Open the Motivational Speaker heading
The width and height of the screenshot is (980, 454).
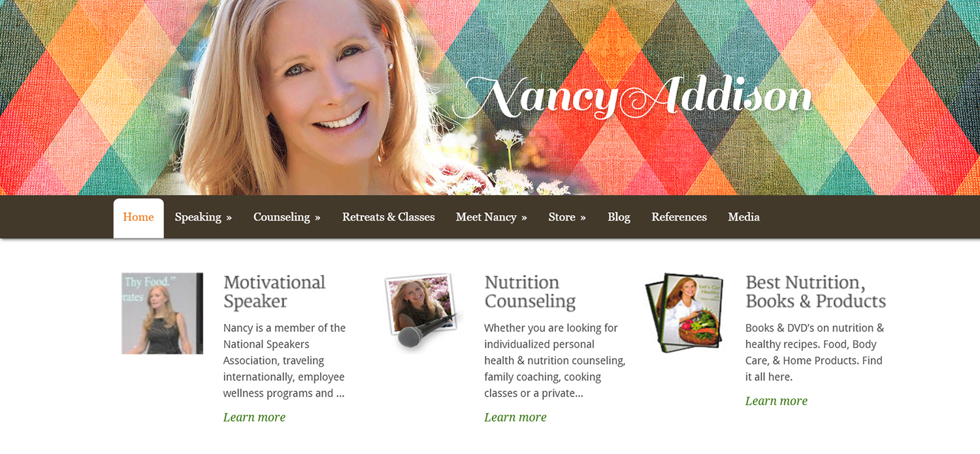coord(274,292)
